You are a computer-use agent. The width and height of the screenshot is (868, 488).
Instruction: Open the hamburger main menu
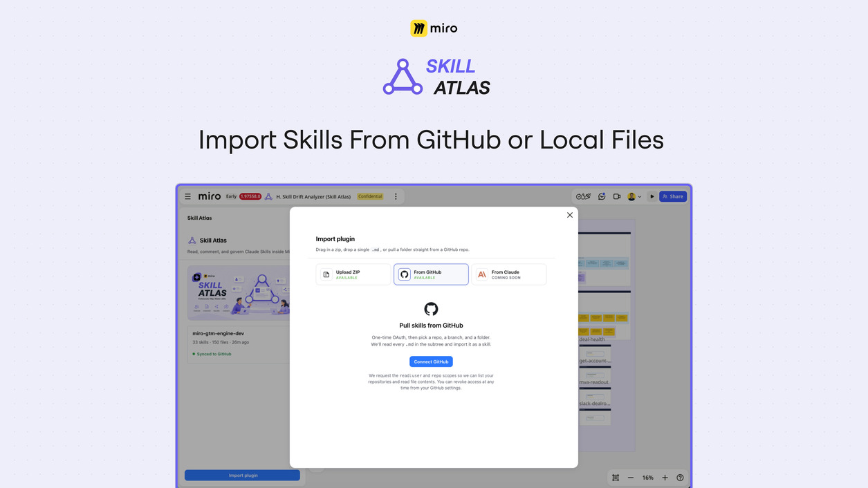(187, 196)
